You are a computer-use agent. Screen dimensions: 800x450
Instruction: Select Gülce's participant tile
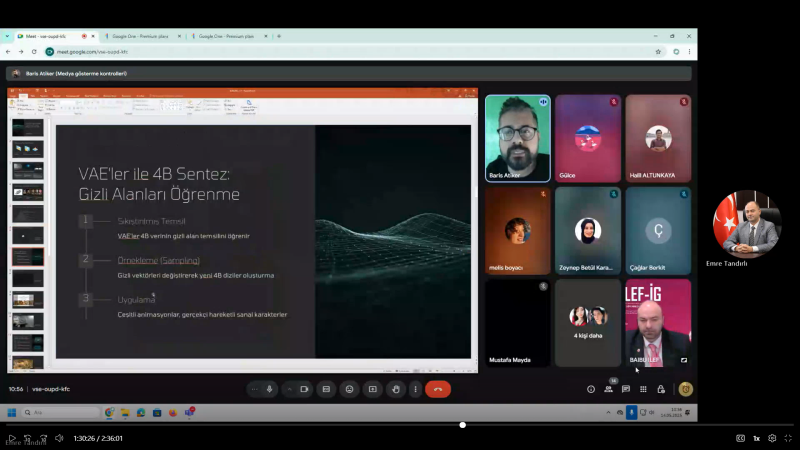coord(588,138)
